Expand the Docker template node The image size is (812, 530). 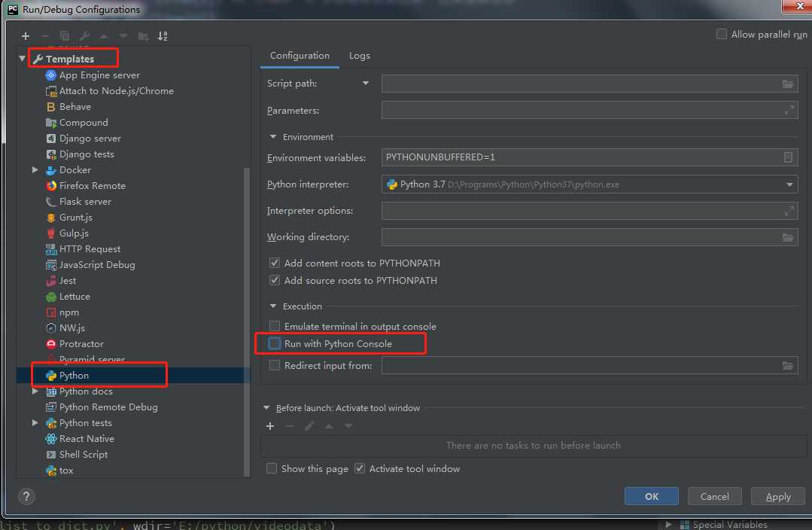click(x=35, y=169)
